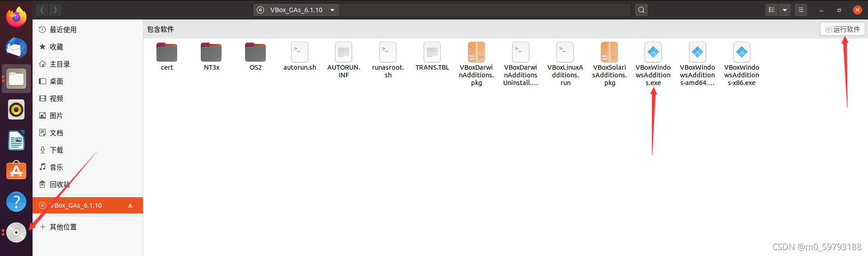Open Desktop (桌面) in the sidebar

point(88,81)
